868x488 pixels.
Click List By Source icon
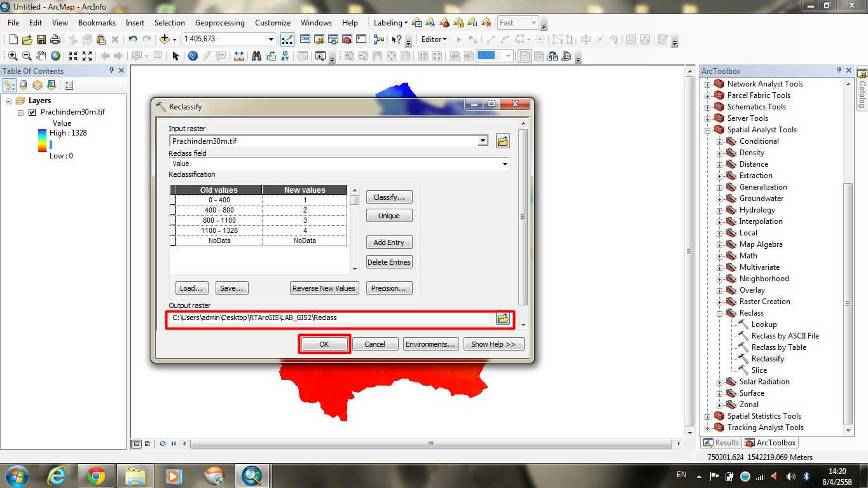tap(24, 85)
